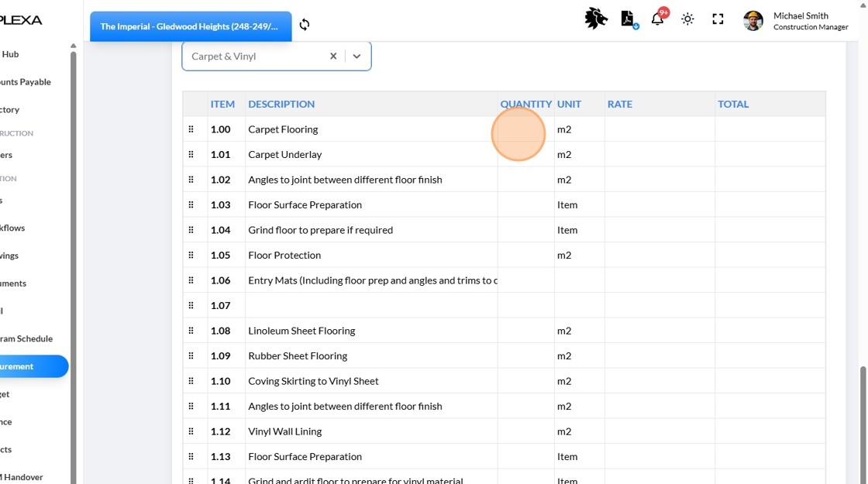Clear the Carpet & Vinyl selection
Screen dimensions: 868x484
click(333, 57)
